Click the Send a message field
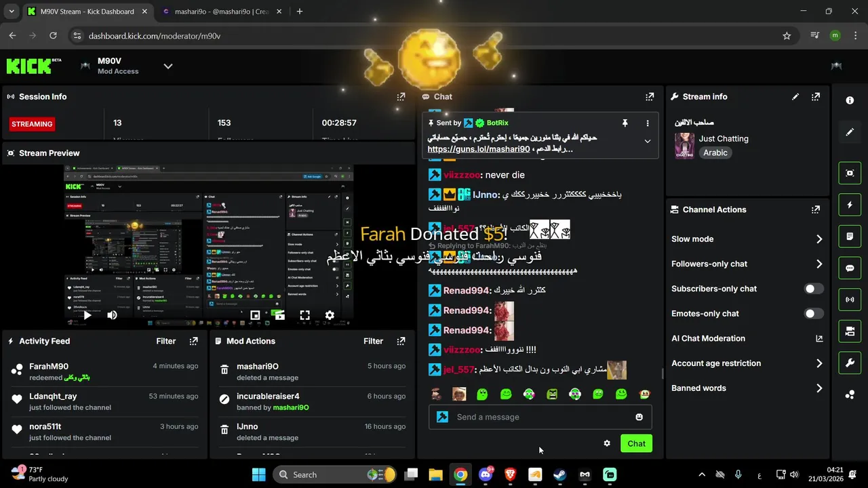The width and height of the screenshot is (868, 488). point(540,417)
